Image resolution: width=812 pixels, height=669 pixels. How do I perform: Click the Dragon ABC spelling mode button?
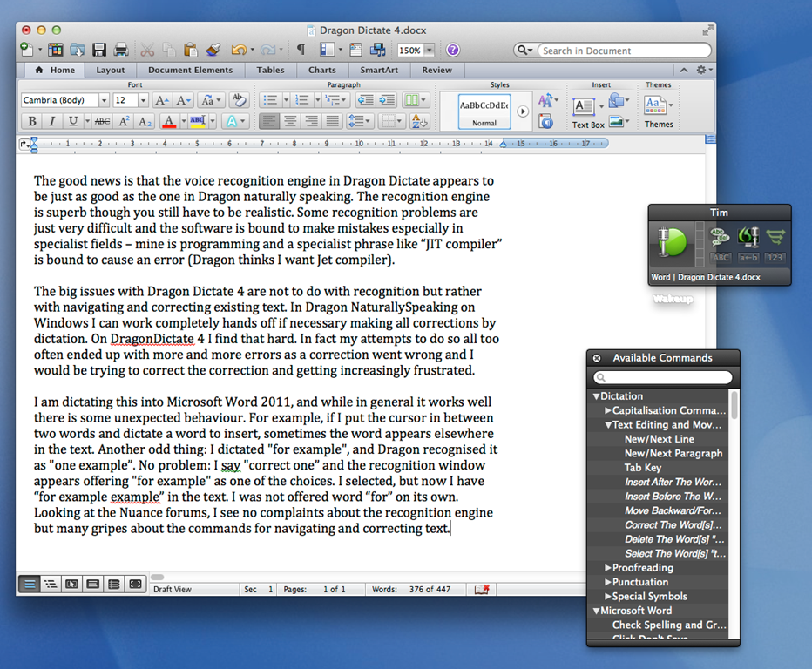tap(720, 257)
